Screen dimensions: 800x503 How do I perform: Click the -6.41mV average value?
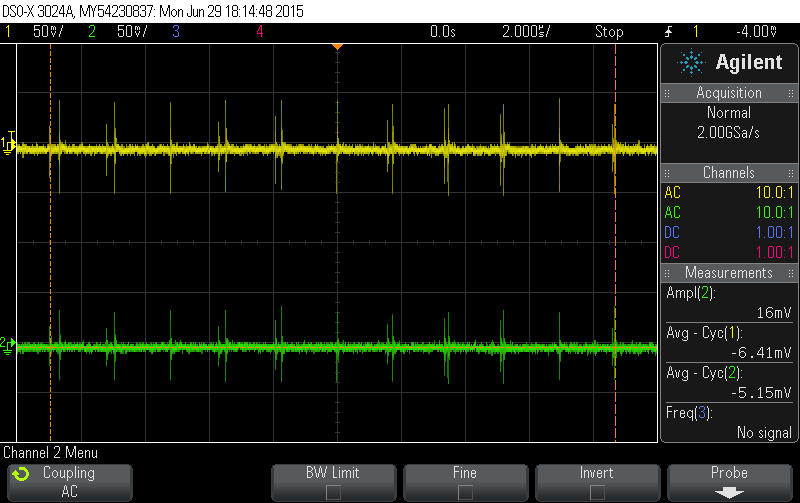[761, 353]
